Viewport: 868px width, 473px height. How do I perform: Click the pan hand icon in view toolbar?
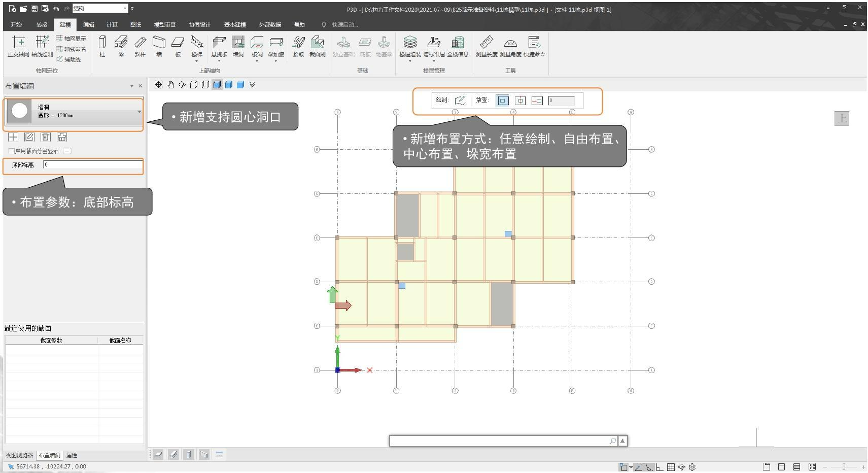click(170, 85)
